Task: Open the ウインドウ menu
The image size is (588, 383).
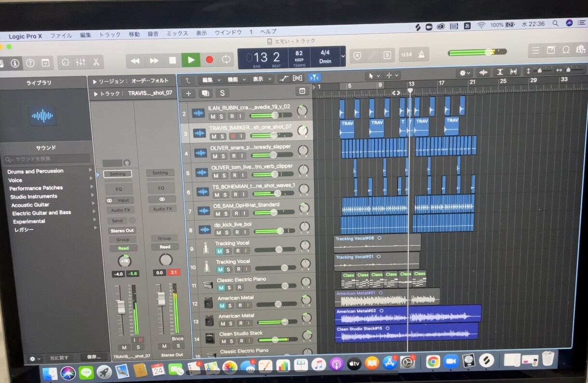Action: (x=228, y=32)
